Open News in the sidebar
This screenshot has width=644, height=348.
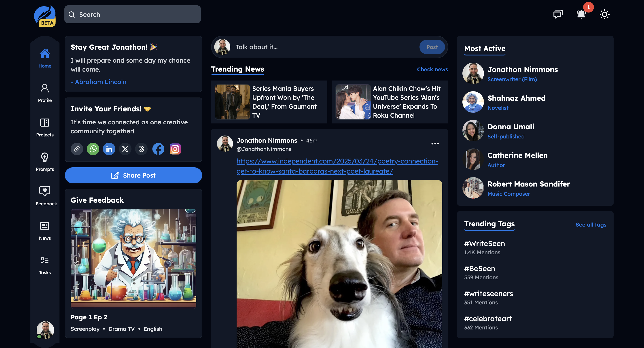tap(45, 231)
